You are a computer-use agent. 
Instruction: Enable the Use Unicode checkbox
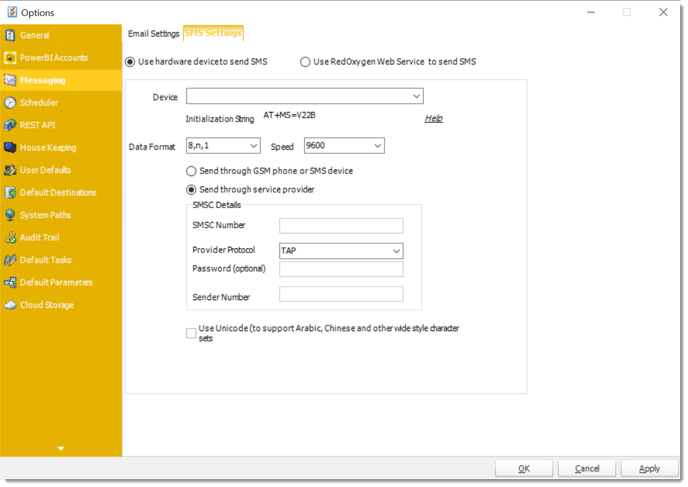click(x=191, y=333)
